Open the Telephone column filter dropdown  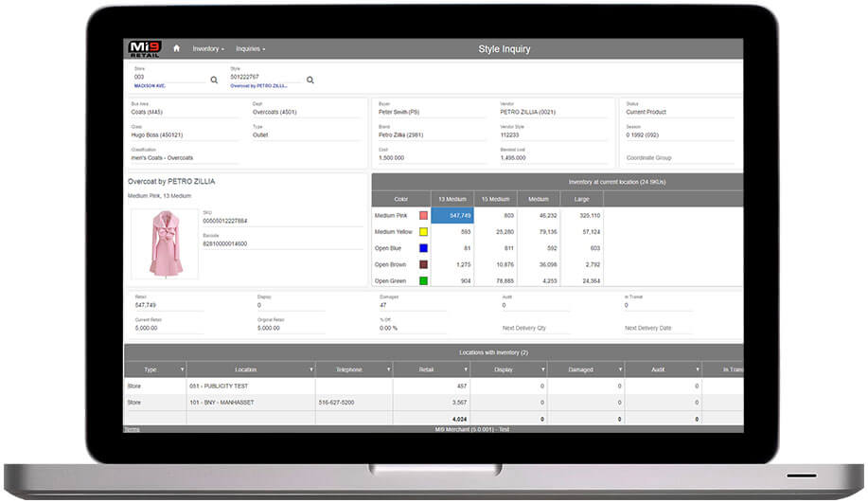[389, 369]
